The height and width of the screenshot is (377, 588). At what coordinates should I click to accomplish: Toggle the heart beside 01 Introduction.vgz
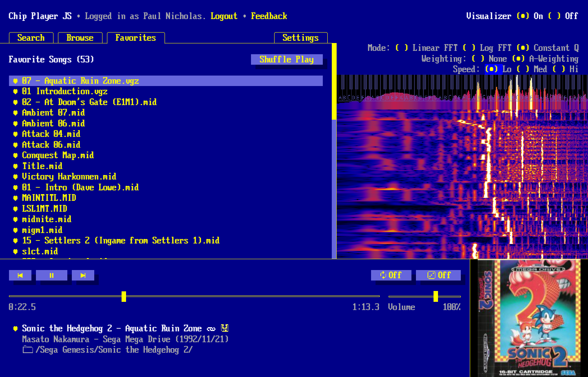pos(15,91)
